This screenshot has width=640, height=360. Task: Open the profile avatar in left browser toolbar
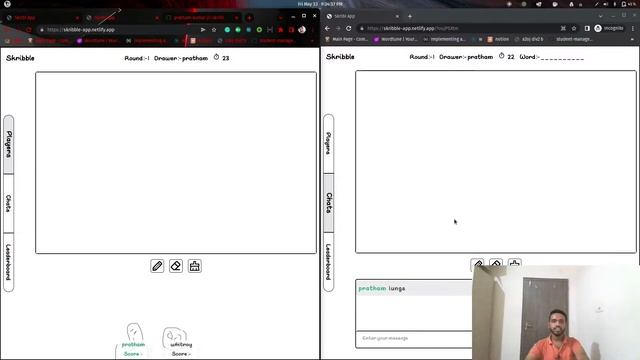[x=302, y=29]
